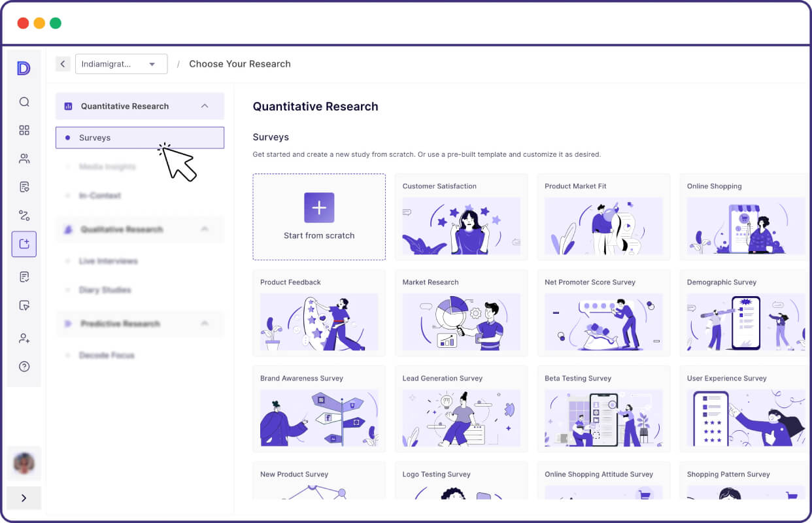Click the add user icon in sidebar

(24, 338)
